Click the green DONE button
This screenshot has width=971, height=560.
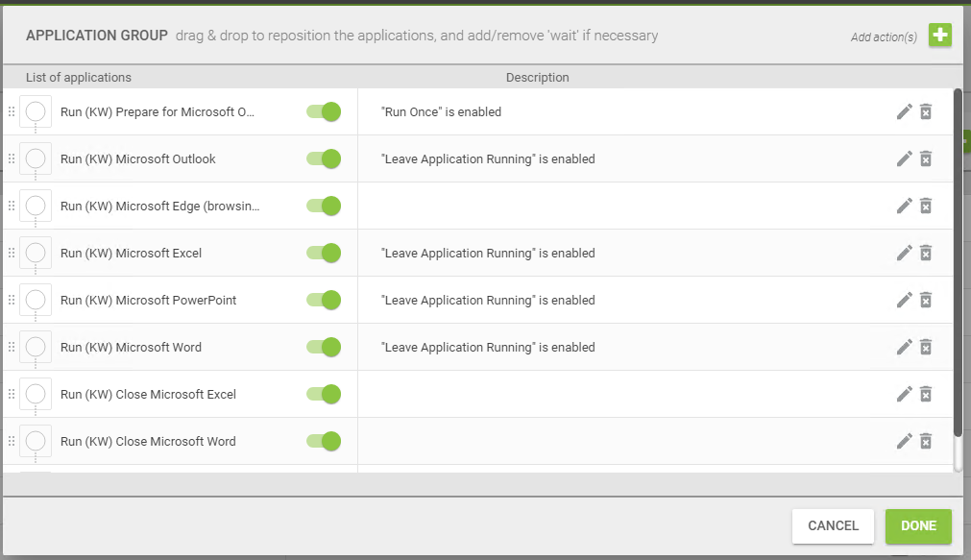[x=918, y=526]
